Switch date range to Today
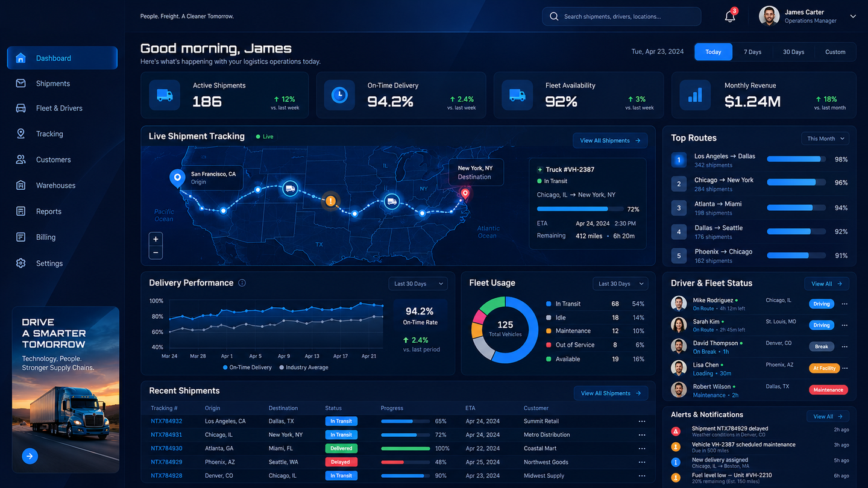 [x=713, y=52]
